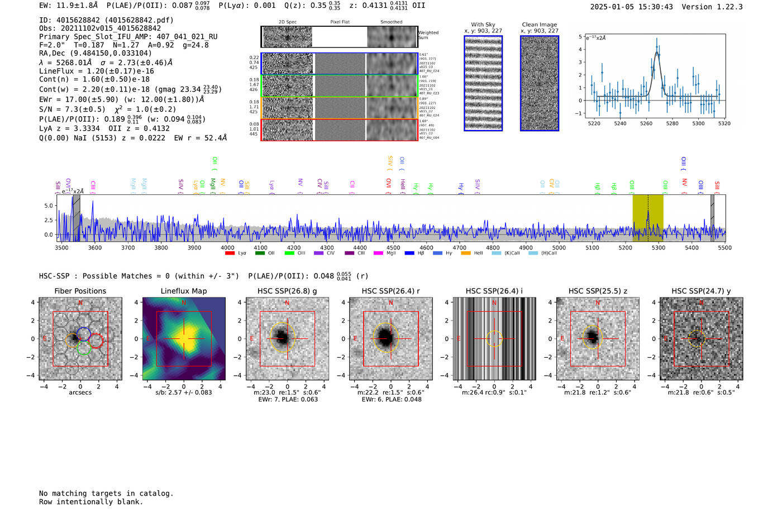Open the HSC SSP(26.4) i image

click(x=494, y=339)
